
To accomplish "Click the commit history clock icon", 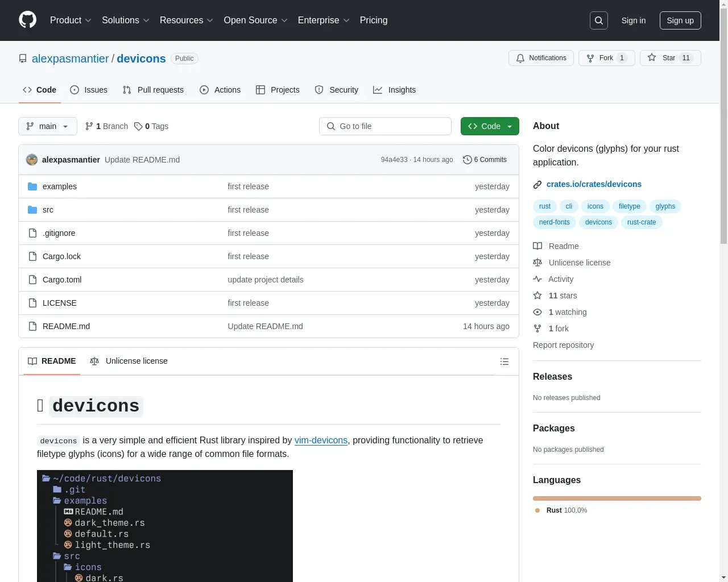I will (x=468, y=160).
